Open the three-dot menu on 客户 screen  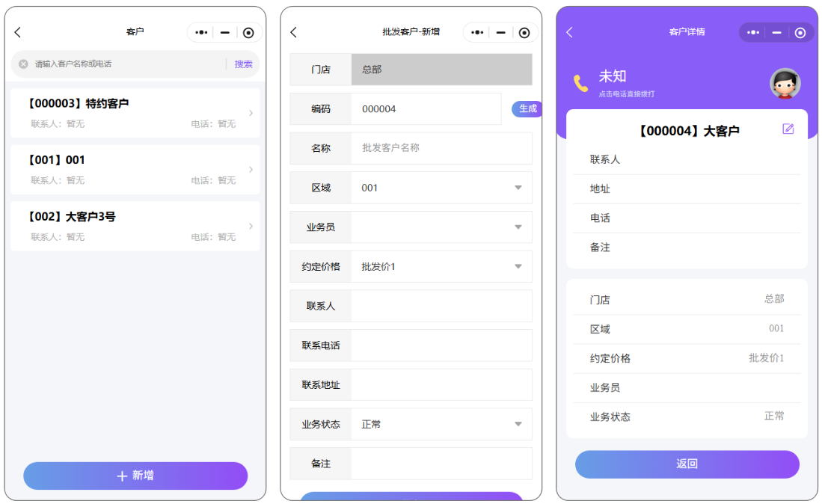(201, 32)
